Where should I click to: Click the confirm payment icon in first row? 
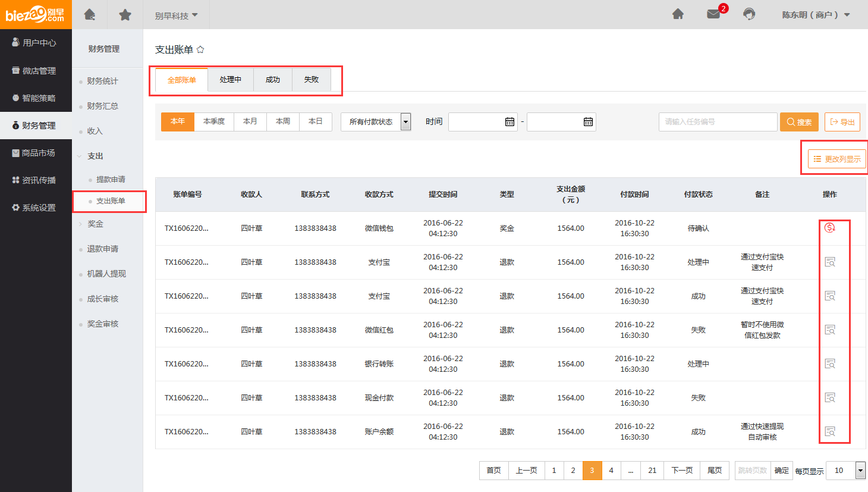coord(830,228)
